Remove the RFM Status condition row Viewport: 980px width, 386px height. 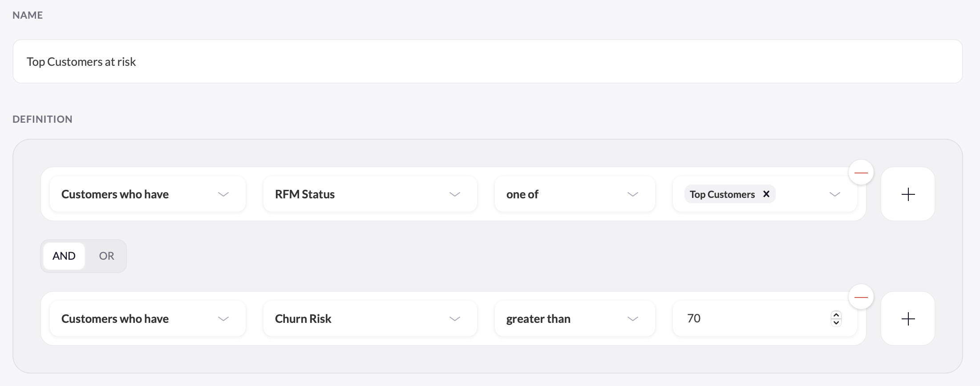point(861,173)
